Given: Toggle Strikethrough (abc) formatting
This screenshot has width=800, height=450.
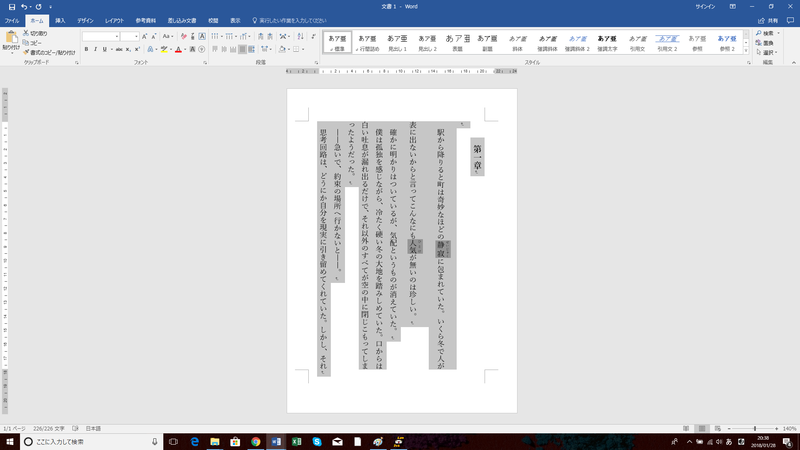Looking at the screenshot, I should tap(119, 49).
